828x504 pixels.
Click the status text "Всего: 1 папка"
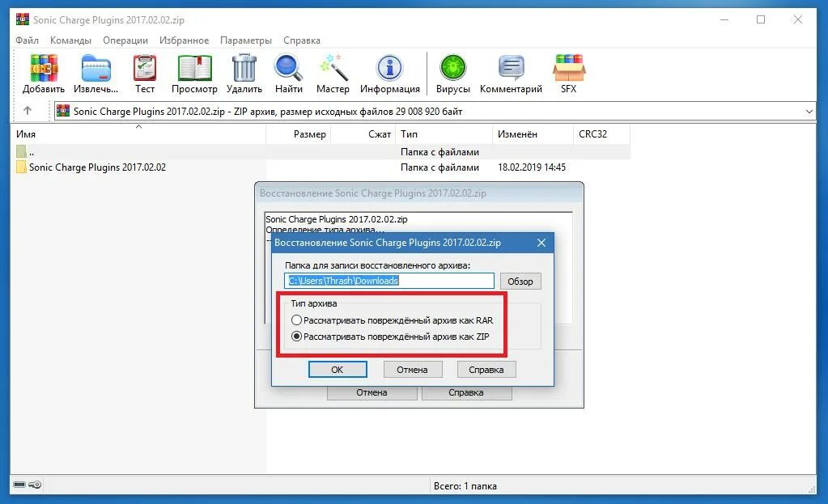[465, 486]
